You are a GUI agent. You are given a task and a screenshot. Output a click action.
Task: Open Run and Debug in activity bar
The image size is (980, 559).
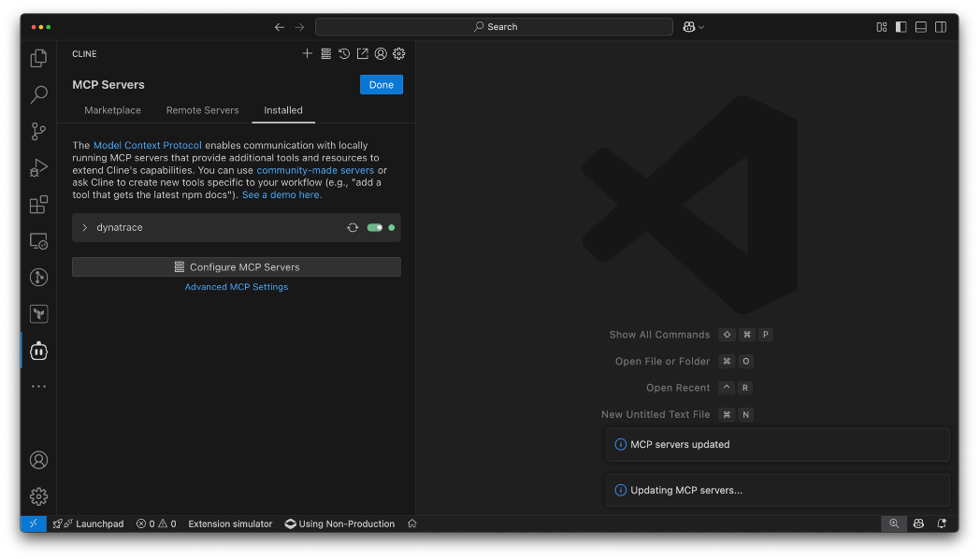point(38,167)
